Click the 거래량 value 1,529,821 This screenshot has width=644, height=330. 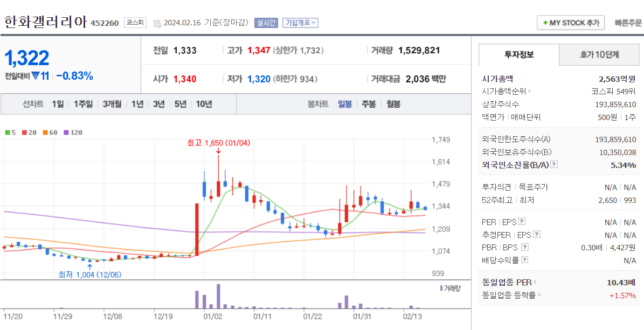pyautogui.click(x=419, y=51)
